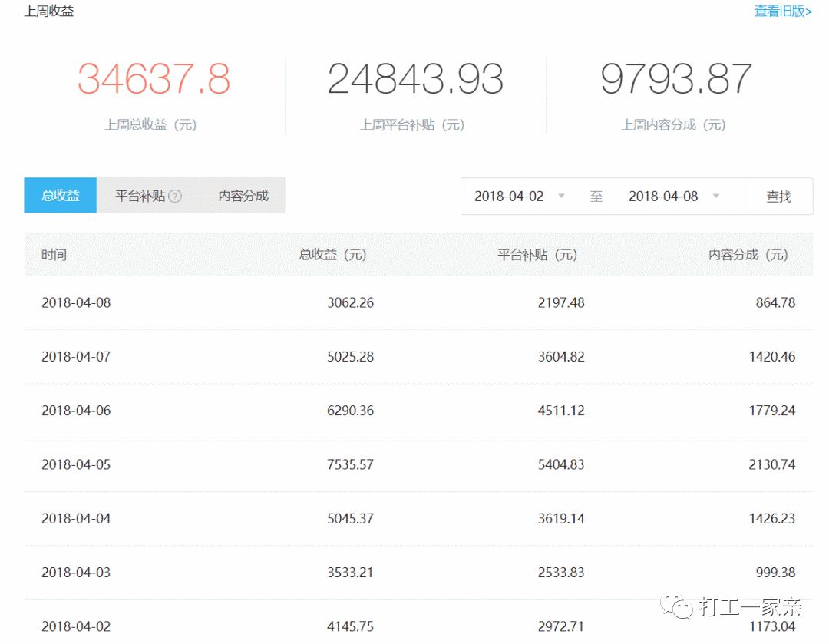This screenshot has width=829, height=644.
Task: Expand the start date 2018-04-02 dropdown arrow
Action: coord(561,197)
